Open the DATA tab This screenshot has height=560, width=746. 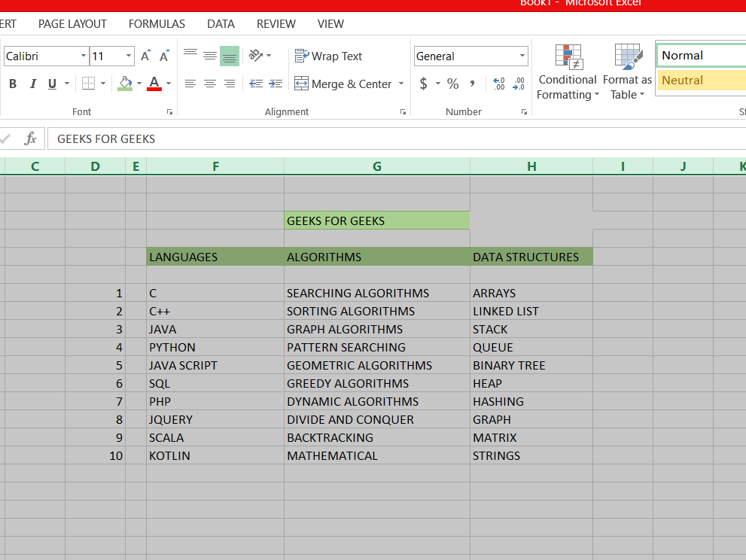tap(221, 24)
